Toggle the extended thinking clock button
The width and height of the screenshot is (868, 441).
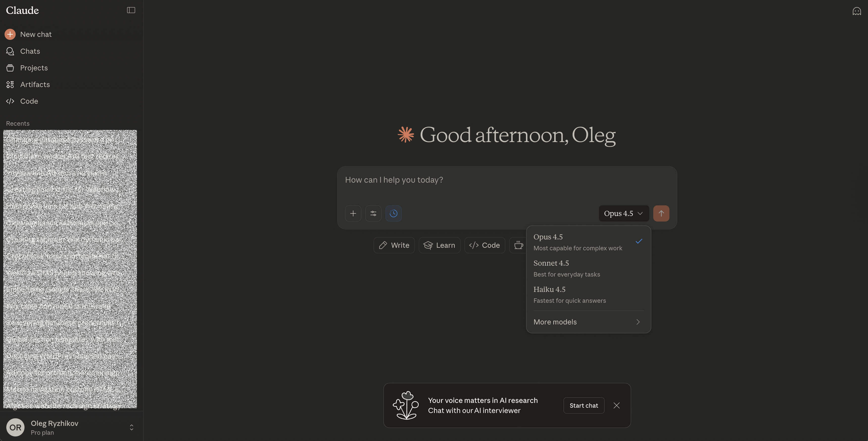coord(393,213)
